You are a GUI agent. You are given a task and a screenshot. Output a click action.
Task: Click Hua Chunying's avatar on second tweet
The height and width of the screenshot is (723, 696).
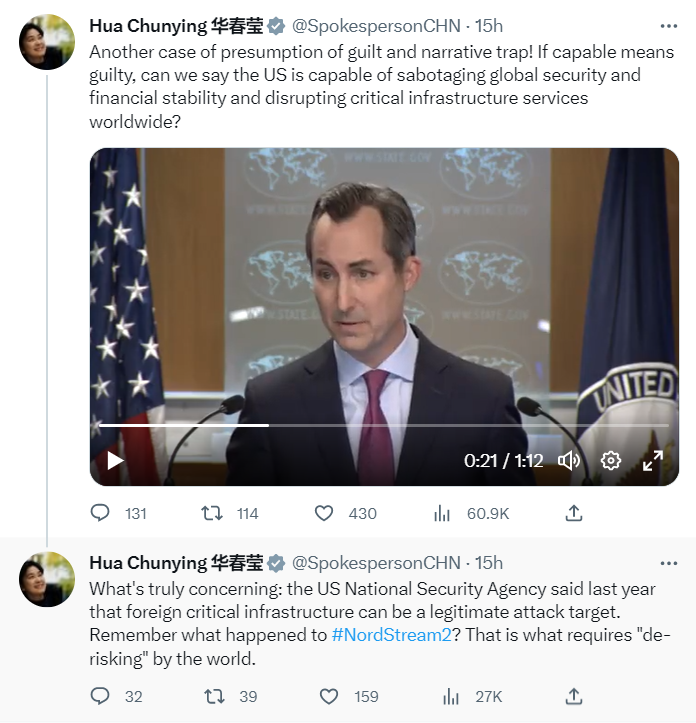(x=47, y=578)
